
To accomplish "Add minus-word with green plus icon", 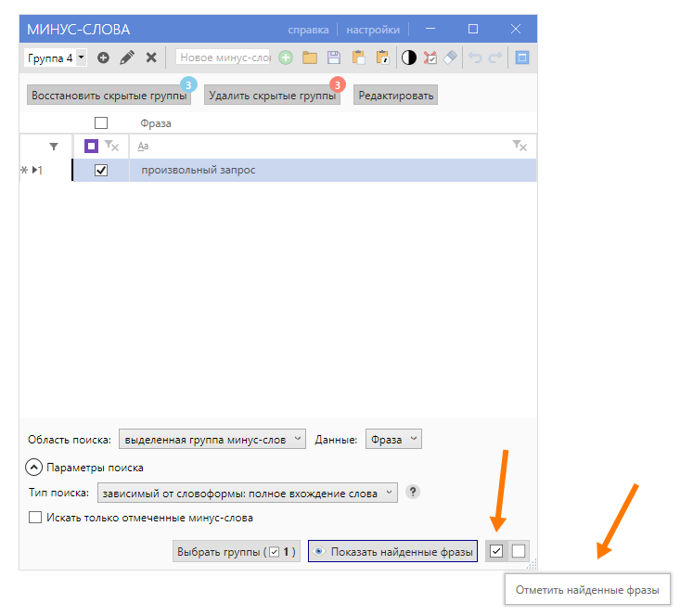I will 286,58.
